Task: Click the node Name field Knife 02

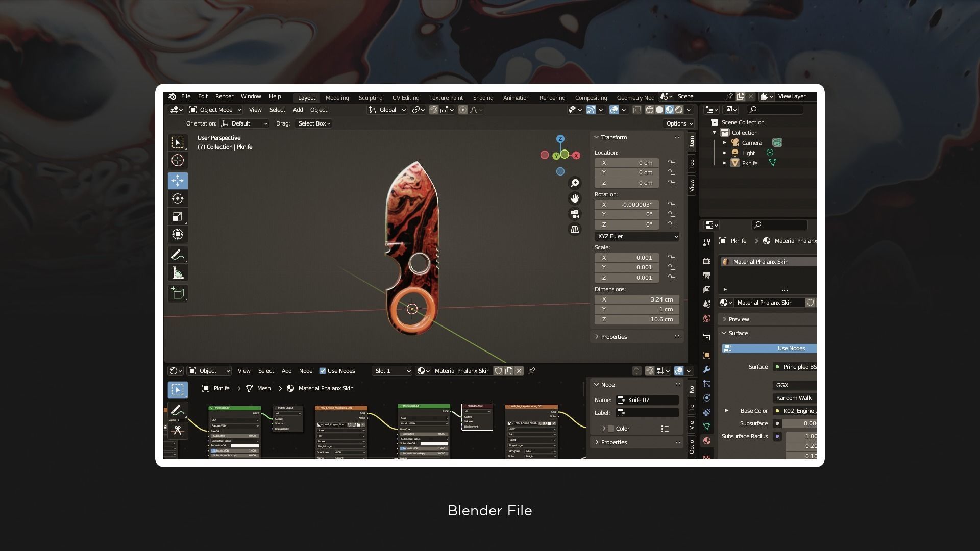Action: [648, 400]
